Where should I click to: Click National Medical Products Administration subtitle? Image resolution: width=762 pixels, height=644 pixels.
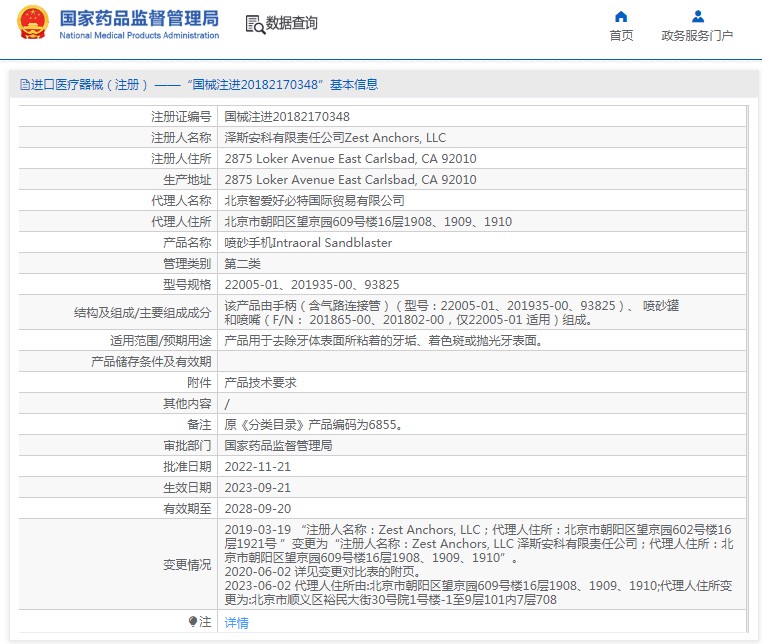(139, 35)
